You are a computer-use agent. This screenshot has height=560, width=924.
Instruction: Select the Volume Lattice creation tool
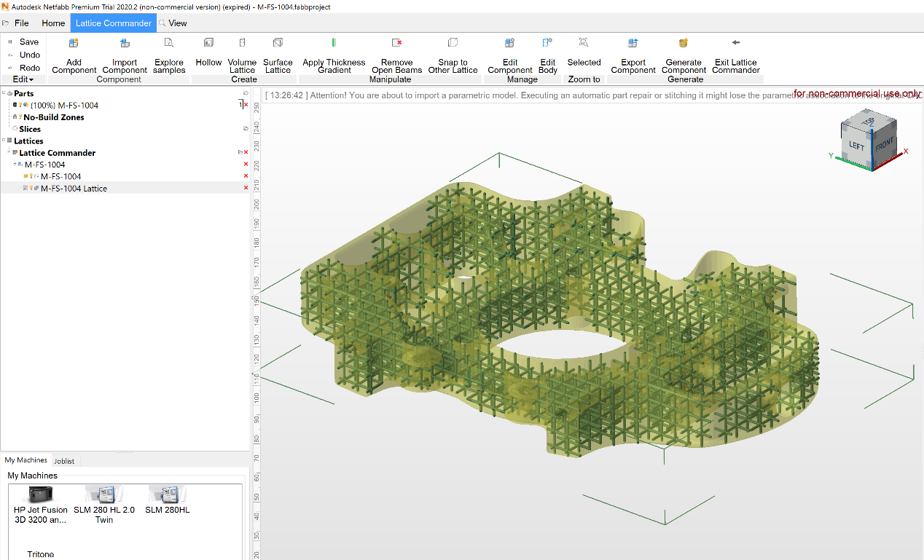pyautogui.click(x=242, y=55)
